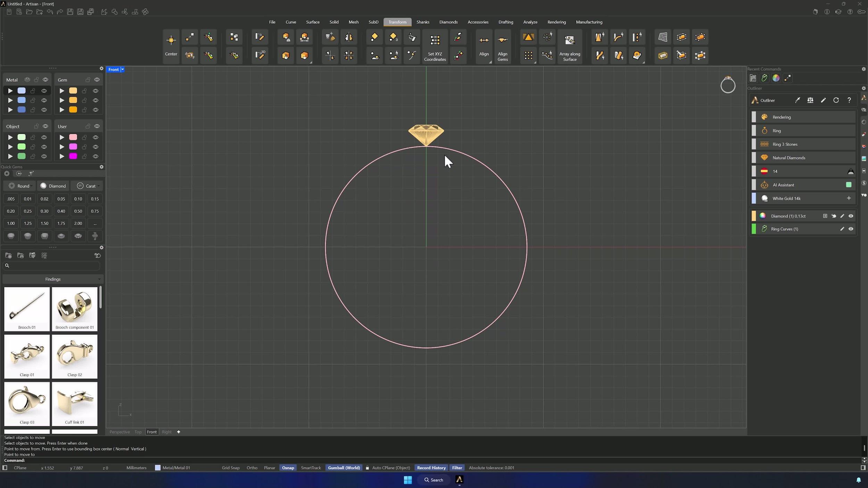Image resolution: width=868 pixels, height=488 pixels.
Task: Click the Outliner eyedropper icon
Action: [798, 100]
